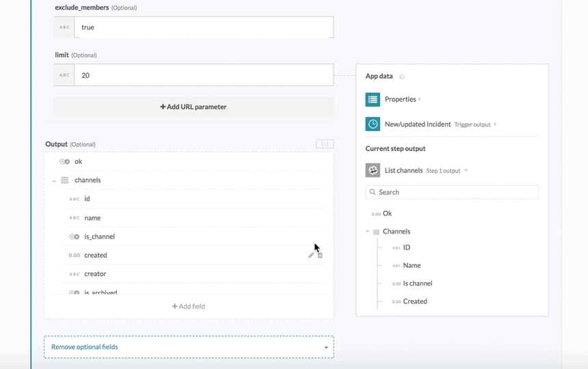Click the App data Search box

(x=452, y=192)
